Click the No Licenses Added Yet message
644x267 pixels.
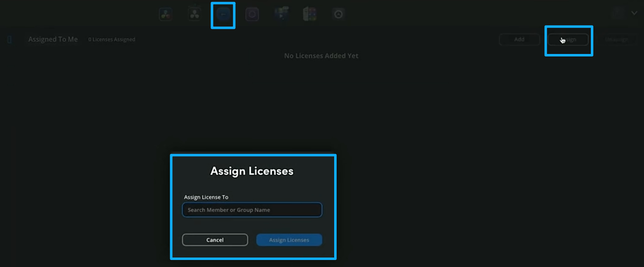pyautogui.click(x=321, y=55)
